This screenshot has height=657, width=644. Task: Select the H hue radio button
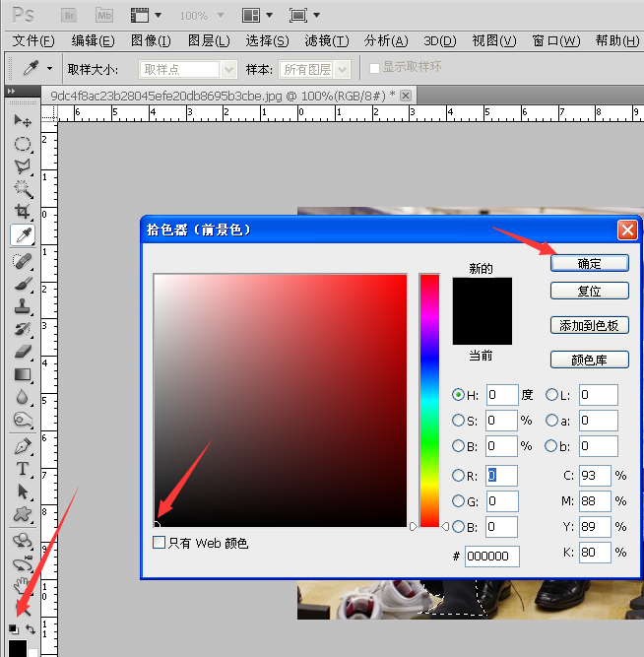458,395
